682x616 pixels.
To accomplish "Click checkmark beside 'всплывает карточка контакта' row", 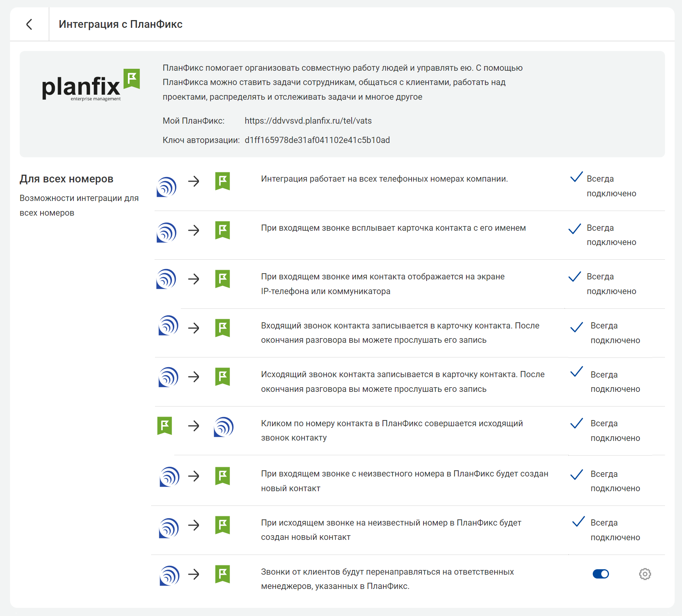I will pyautogui.click(x=575, y=229).
